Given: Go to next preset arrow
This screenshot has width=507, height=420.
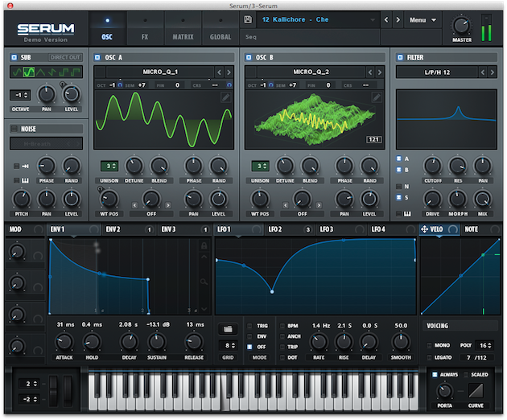Looking at the screenshot, I should pos(398,20).
